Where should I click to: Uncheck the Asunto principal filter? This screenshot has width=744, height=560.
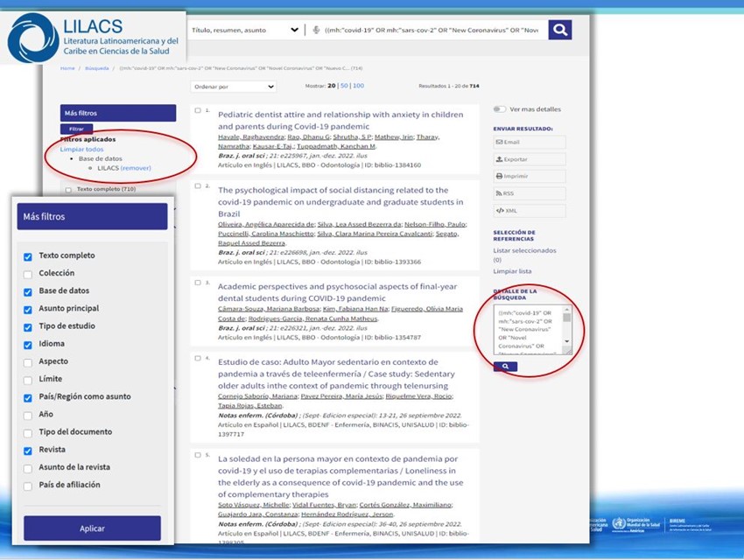click(x=28, y=309)
